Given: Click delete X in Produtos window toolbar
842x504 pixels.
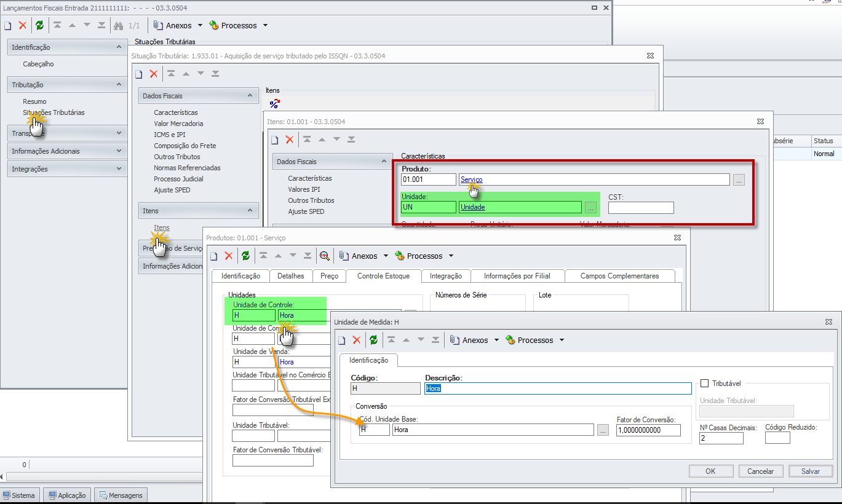Looking at the screenshot, I should pos(229,256).
